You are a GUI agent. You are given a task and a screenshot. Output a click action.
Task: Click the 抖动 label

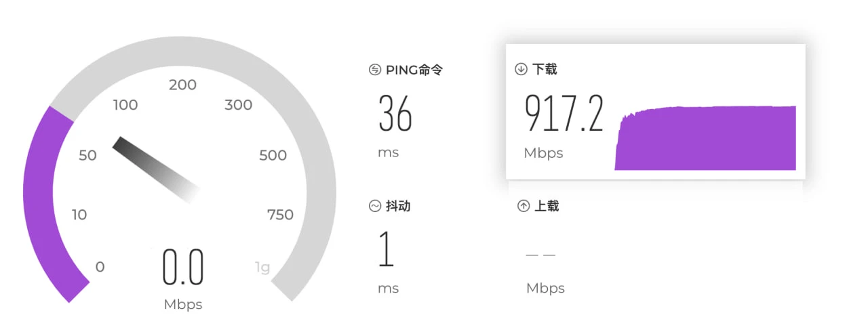tap(398, 207)
